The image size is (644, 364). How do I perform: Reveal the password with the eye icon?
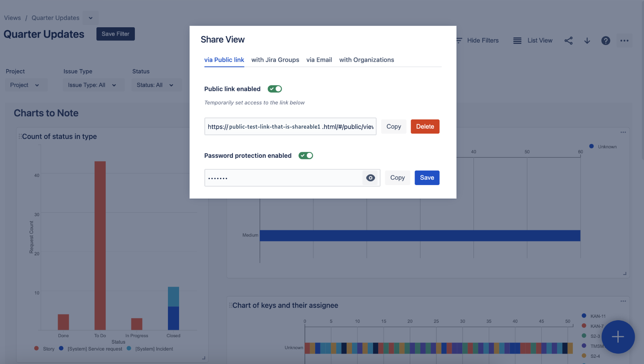(x=370, y=177)
